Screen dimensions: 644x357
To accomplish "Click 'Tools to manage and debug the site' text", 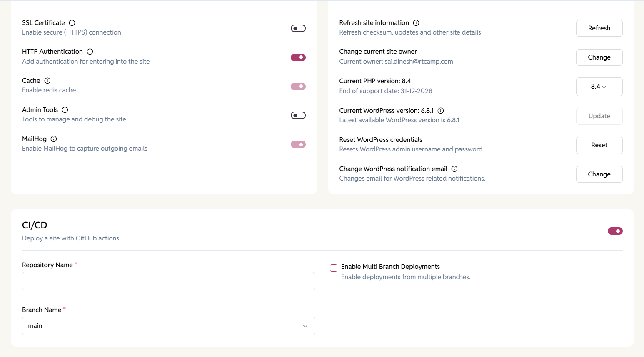I will coord(74,119).
